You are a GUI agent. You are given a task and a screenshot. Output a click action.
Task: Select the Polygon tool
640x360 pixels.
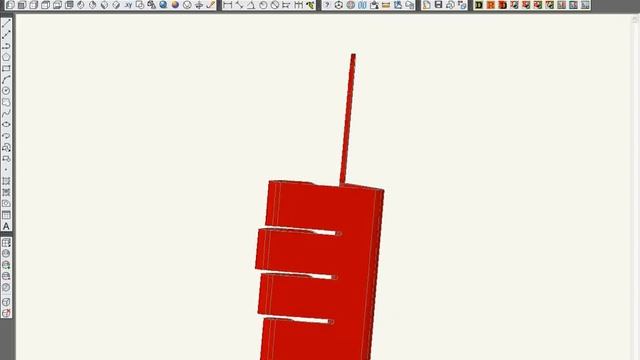coord(6,57)
